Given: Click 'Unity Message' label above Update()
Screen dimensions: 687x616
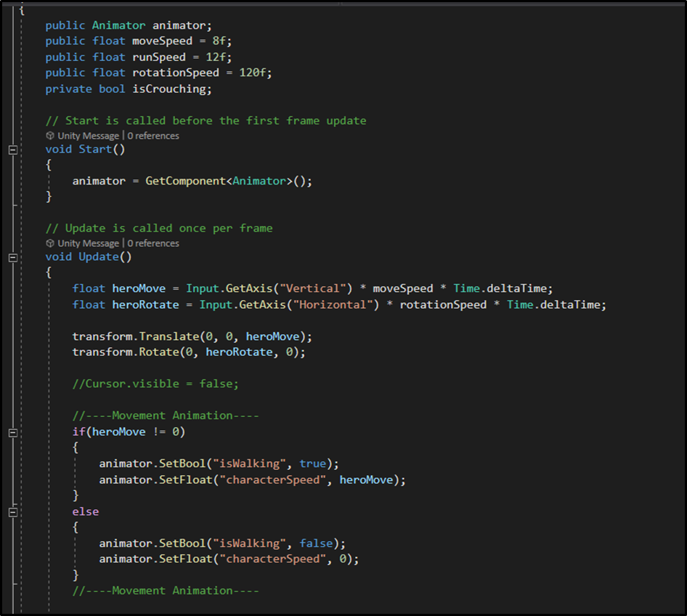Looking at the screenshot, I should (88, 243).
